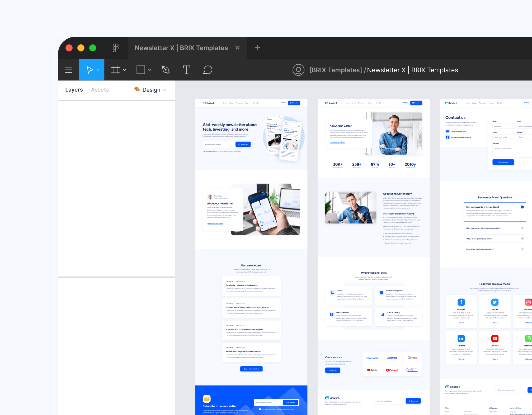
Task: Click the Facebook social media icon card
Action: (461, 302)
